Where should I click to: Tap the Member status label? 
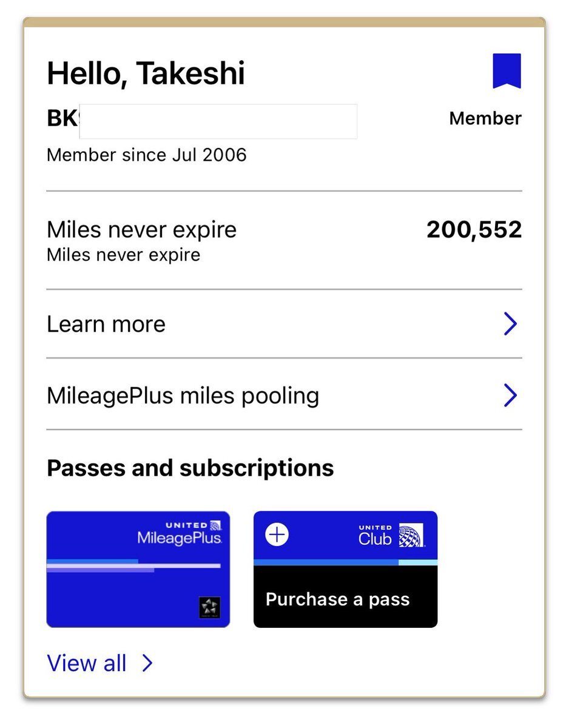pos(485,118)
